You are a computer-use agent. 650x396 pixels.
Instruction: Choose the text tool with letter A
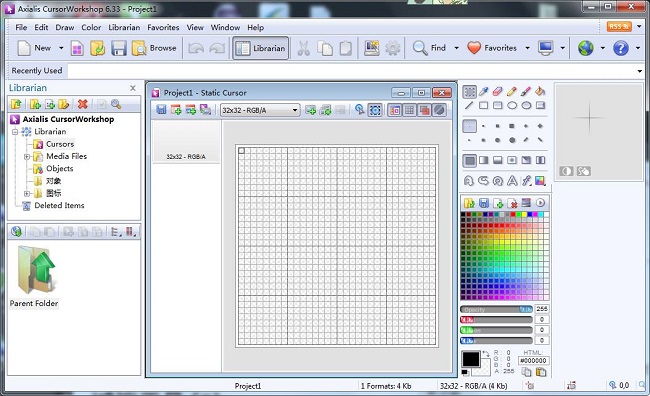coord(512,181)
